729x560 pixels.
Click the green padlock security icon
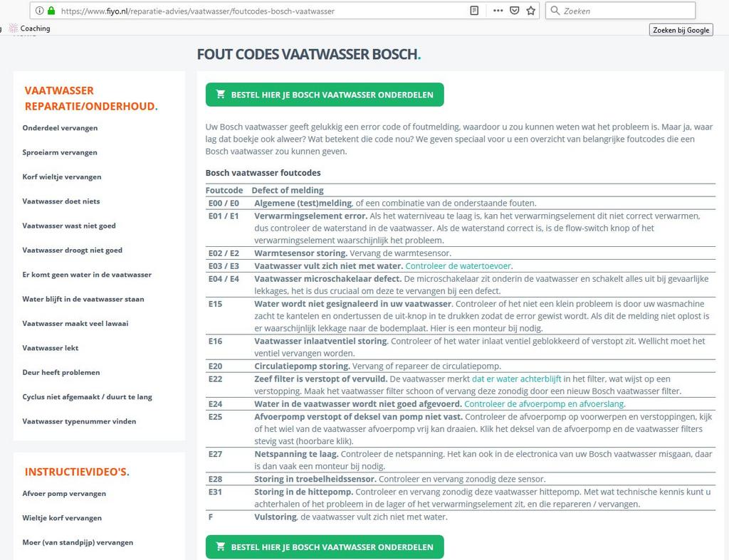51,11
